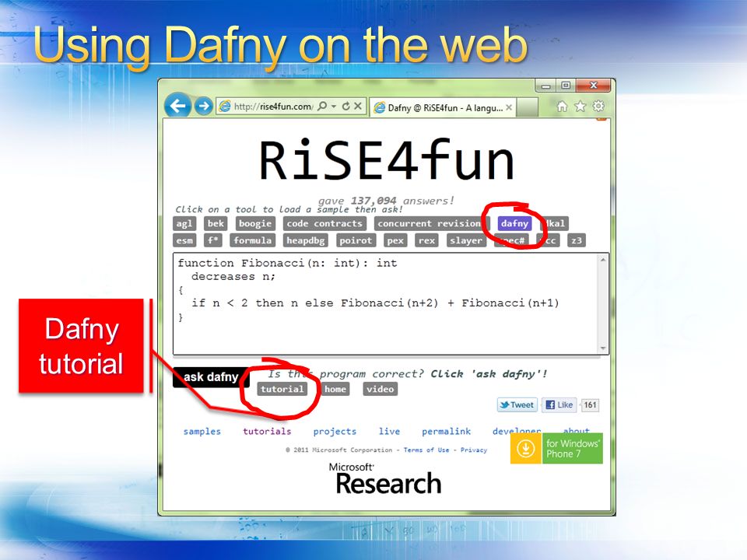Image resolution: width=747 pixels, height=560 pixels.
Task: Click the Twitter Tweet button
Action: 517,404
